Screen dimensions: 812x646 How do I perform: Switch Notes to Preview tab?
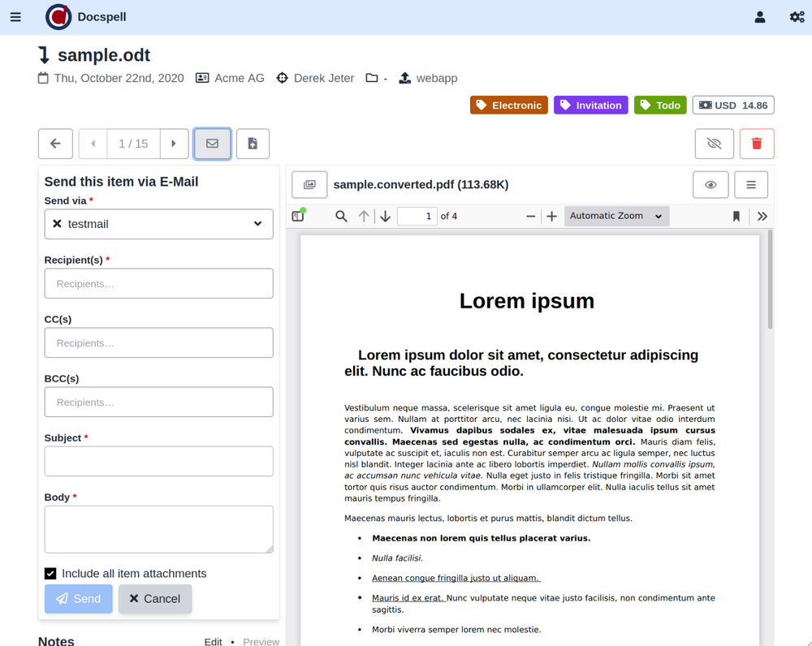tap(261, 641)
